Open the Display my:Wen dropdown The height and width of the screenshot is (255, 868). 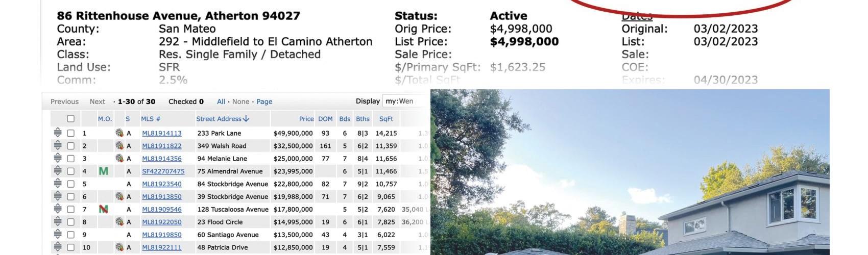(406, 101)
